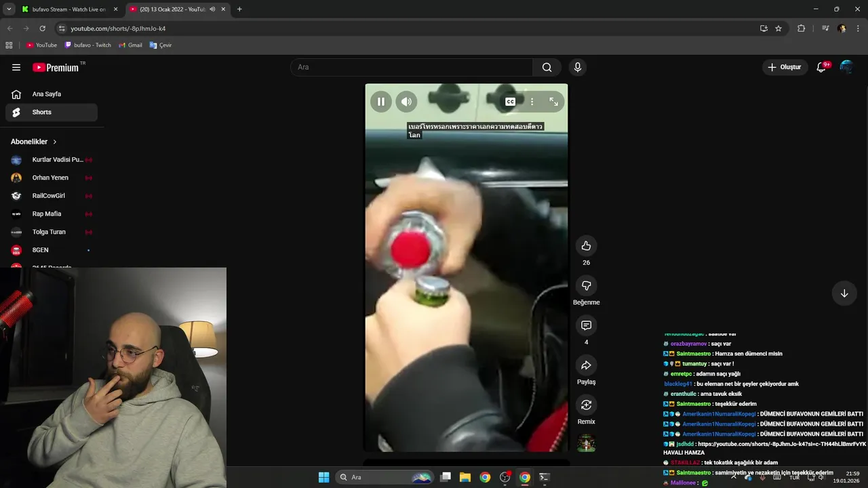The width and height of the screenshot is (868, 488).
Task: Remix this Short
Action: [x=587, y=405]
